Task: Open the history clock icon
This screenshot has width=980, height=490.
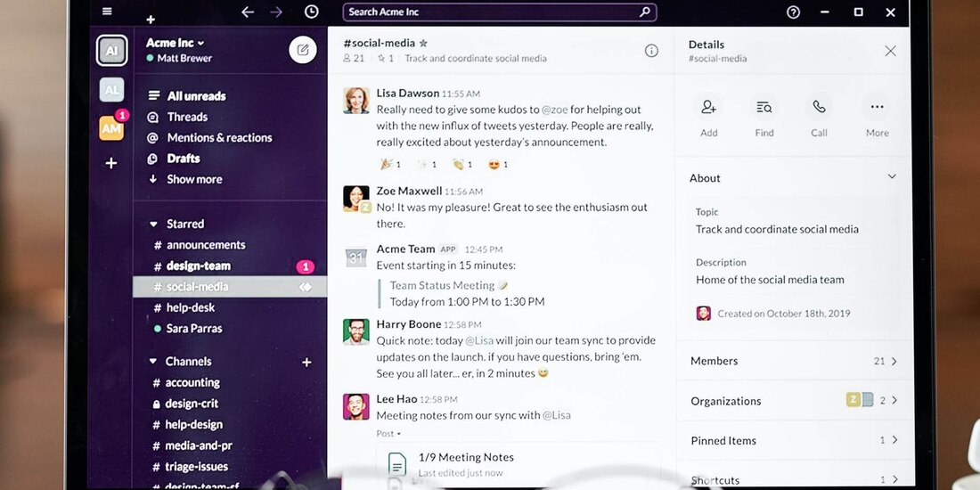Action: click(x=311, y=12)
